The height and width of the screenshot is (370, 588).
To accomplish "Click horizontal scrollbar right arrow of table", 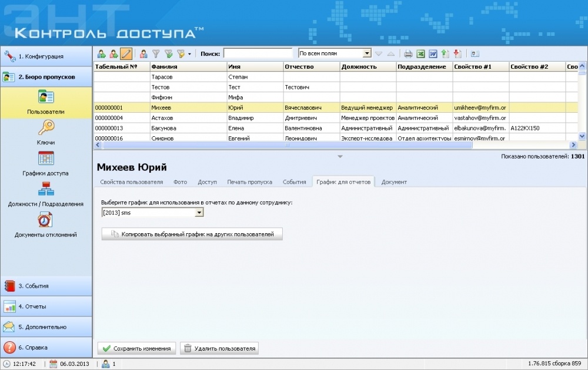I will (573, 144).
